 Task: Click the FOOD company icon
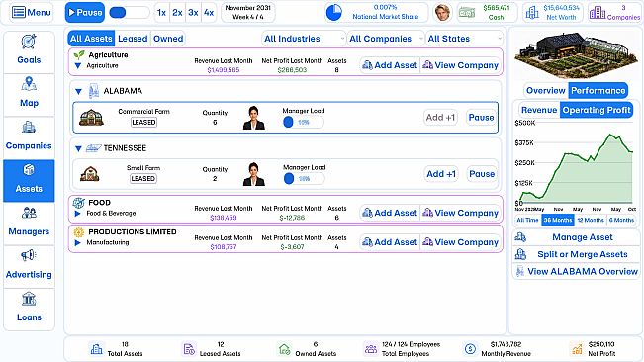[x=78, y=203]
